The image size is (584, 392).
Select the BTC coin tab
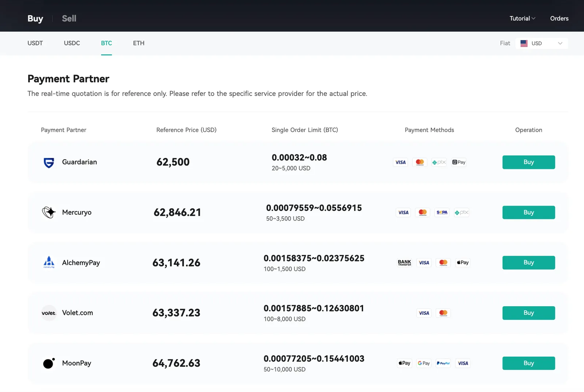(x=107, y=43)
